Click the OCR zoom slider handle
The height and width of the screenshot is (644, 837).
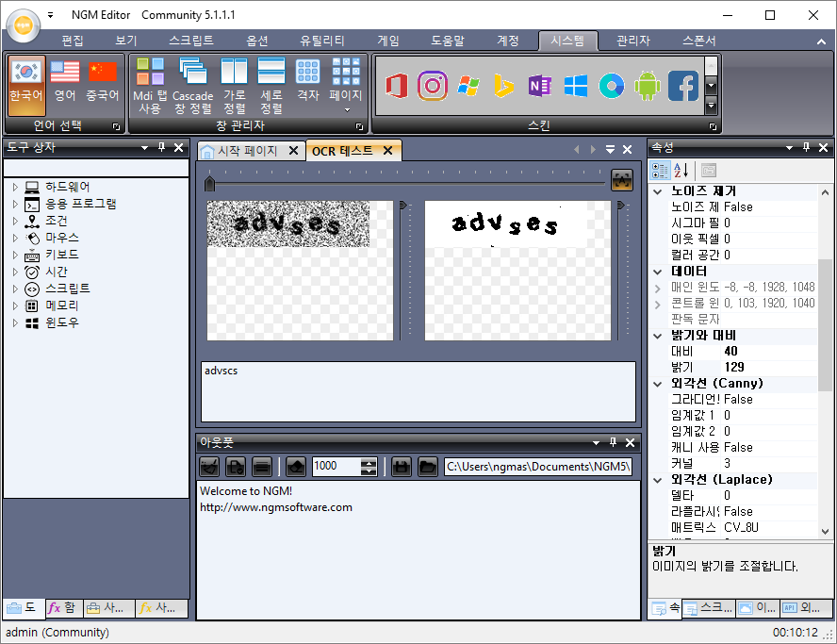[x=210, y=183]
